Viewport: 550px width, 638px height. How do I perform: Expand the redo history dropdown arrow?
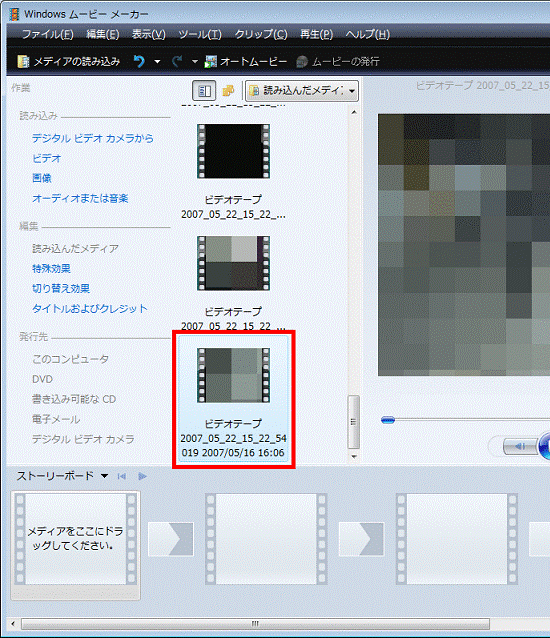pyautogui.click(x=194, y=62)
